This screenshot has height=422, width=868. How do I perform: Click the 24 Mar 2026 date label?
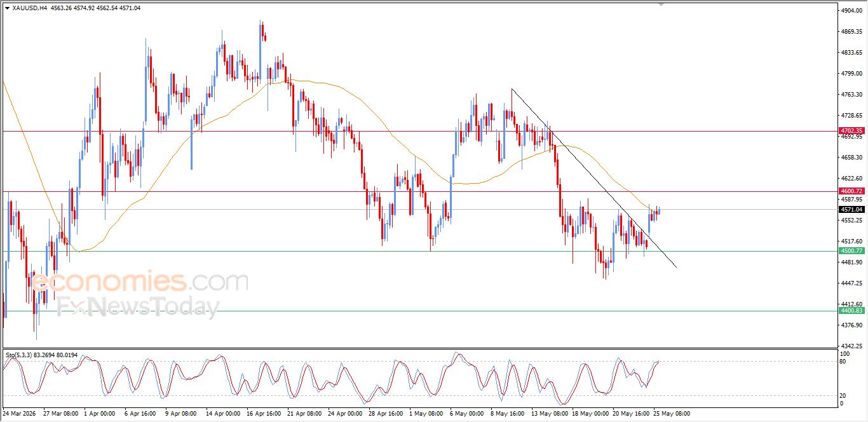tap(20, 414)
